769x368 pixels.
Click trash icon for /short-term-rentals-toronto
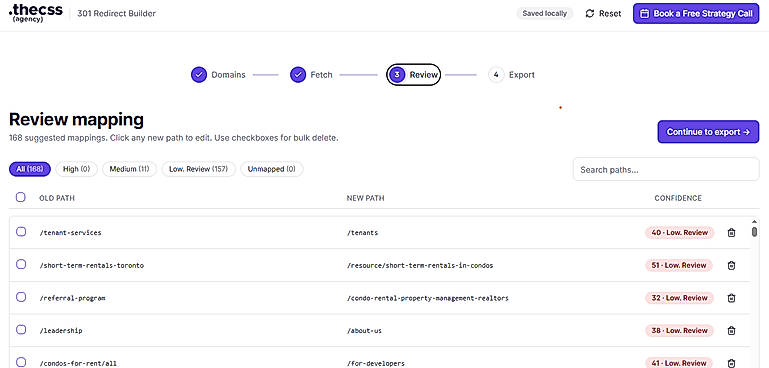pos(731,265)
